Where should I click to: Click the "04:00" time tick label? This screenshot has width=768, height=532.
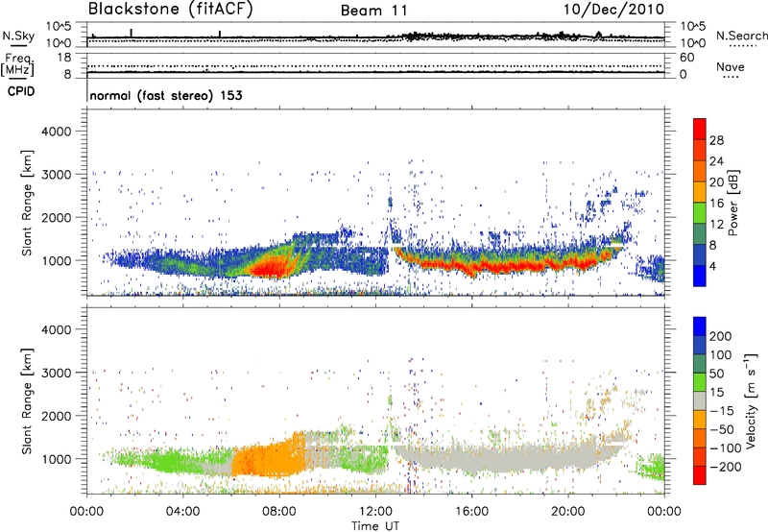click(x=182, y=512)
